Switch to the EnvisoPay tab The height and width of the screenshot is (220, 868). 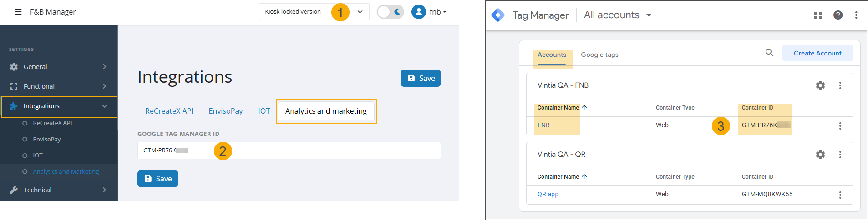pos(226,111)
